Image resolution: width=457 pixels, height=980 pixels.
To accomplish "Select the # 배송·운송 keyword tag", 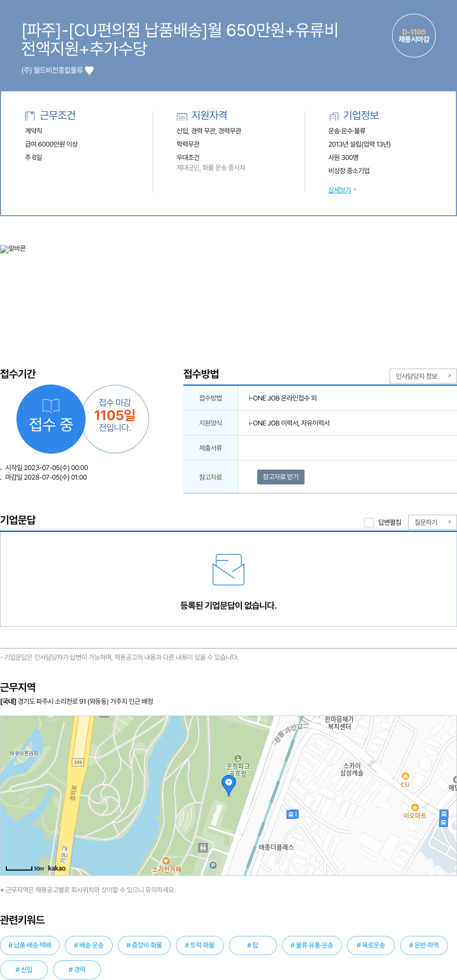I will point(89,945).
